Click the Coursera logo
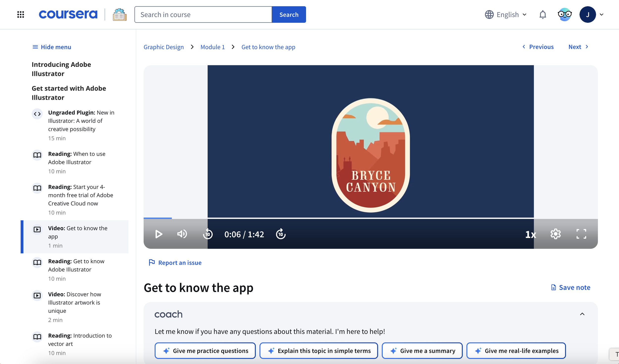The width and height of the screenshot is (619, 364). pos(68,14)
